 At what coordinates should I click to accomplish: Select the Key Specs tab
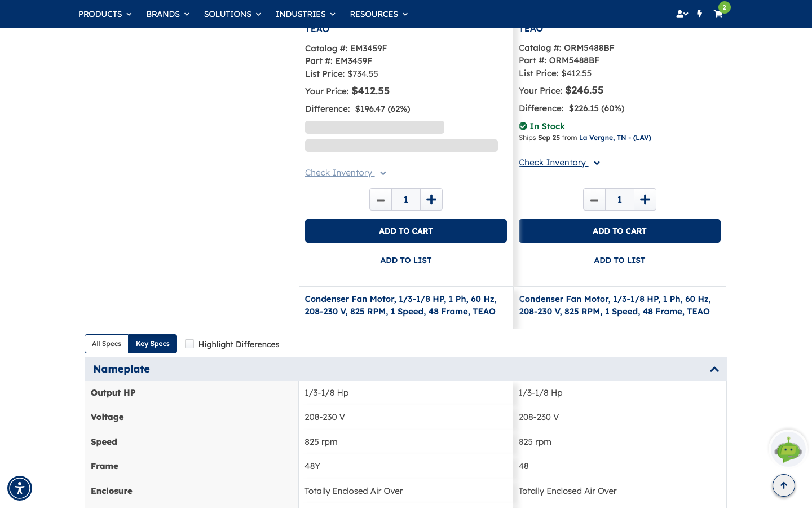(153, 344)
